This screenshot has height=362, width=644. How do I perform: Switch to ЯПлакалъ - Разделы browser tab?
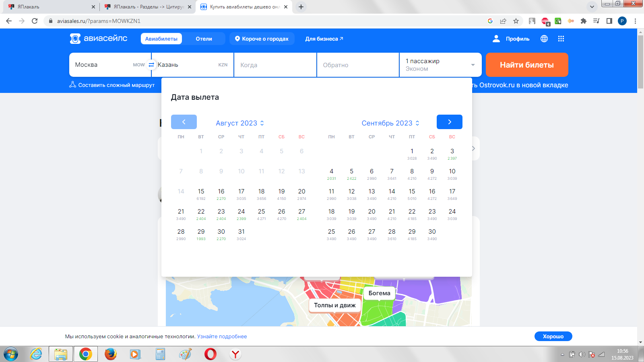(148, 7)
